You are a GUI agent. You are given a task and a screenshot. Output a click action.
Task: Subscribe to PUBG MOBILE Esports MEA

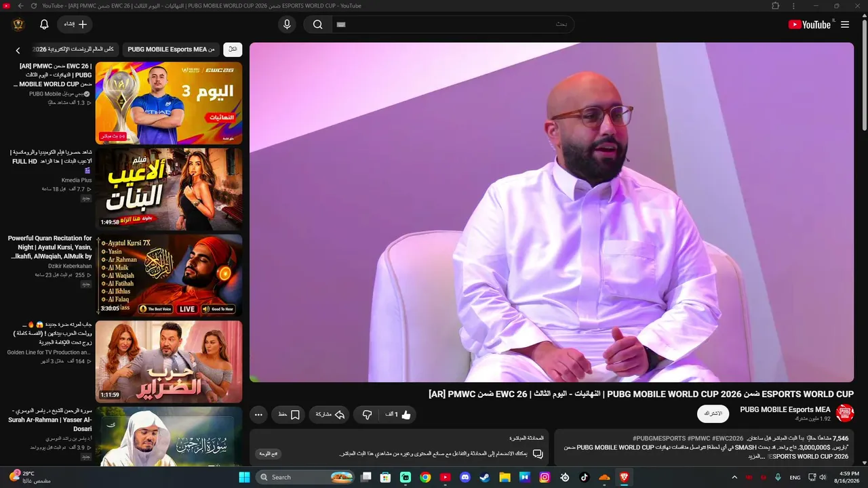click(x=713, y=413)
